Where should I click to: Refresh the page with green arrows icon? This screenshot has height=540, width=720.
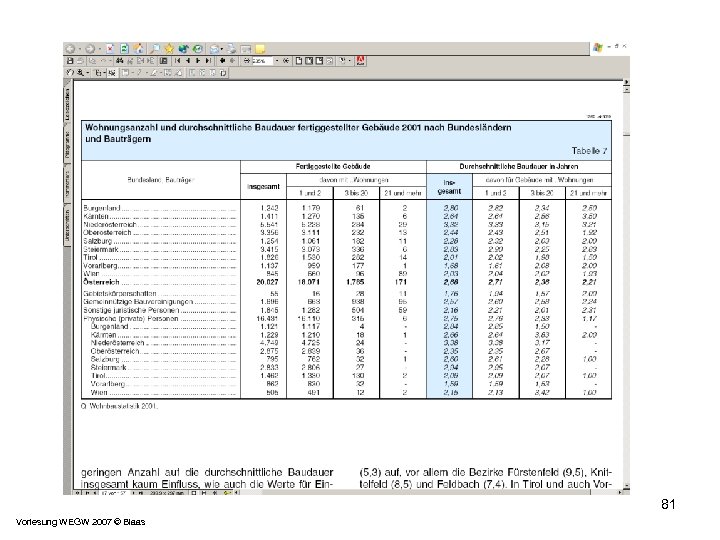124,49
